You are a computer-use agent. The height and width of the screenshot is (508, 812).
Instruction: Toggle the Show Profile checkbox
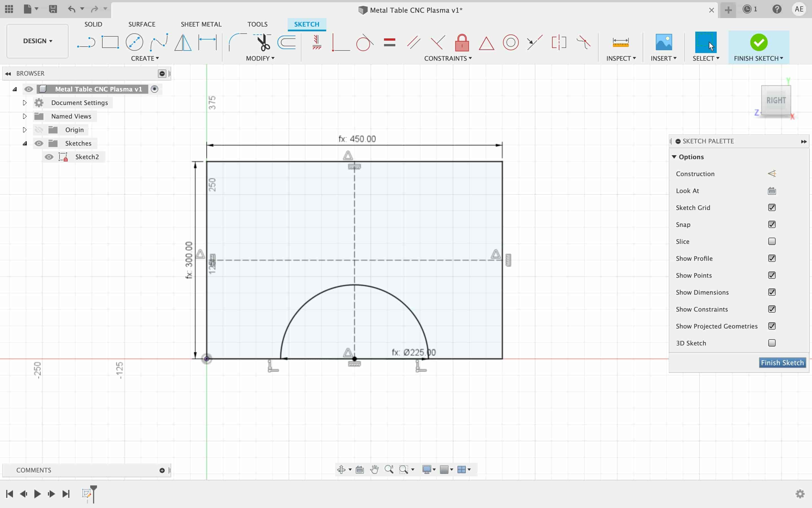click(772, 258)
